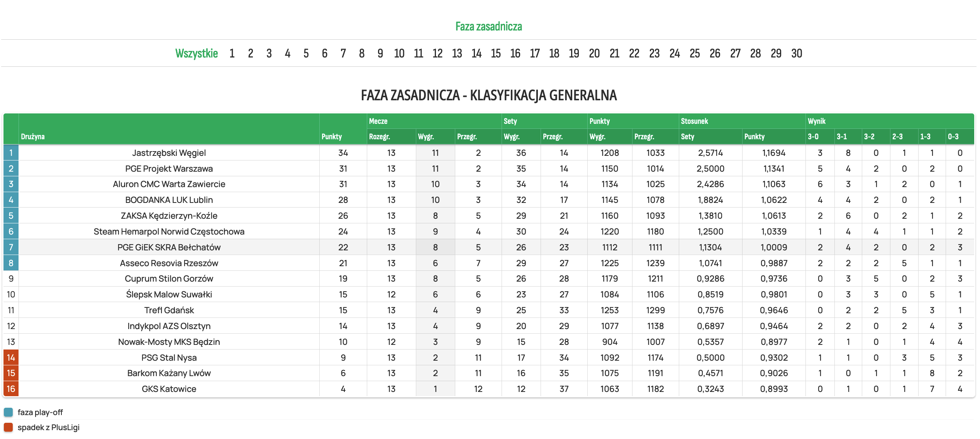Viewport: 980px width, 439px height.
Task: Select round 22 in the round list
Action: coord(634,53)
